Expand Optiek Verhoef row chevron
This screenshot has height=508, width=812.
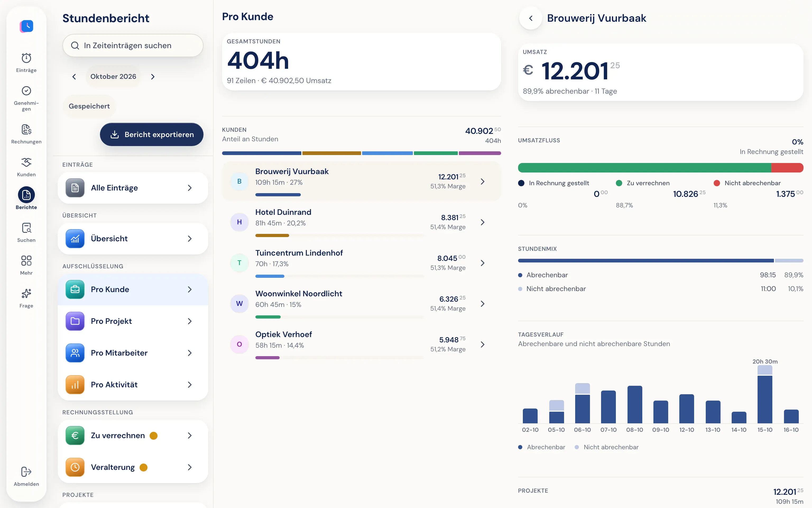[482, 344]
